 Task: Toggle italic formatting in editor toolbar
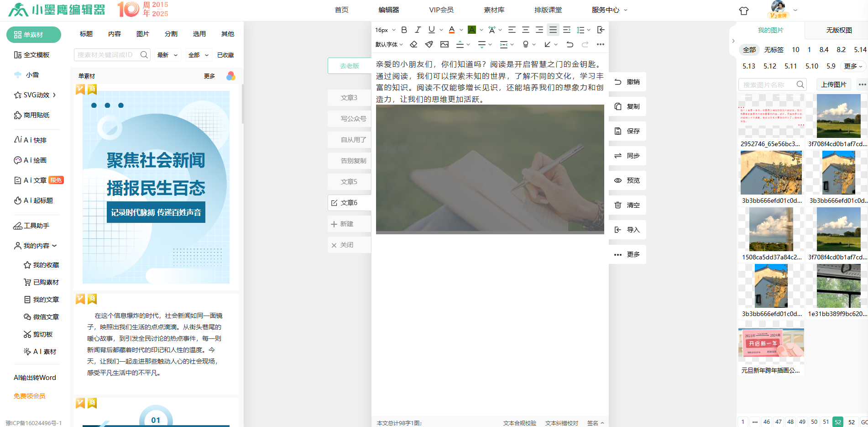click(x=418, y=30)
